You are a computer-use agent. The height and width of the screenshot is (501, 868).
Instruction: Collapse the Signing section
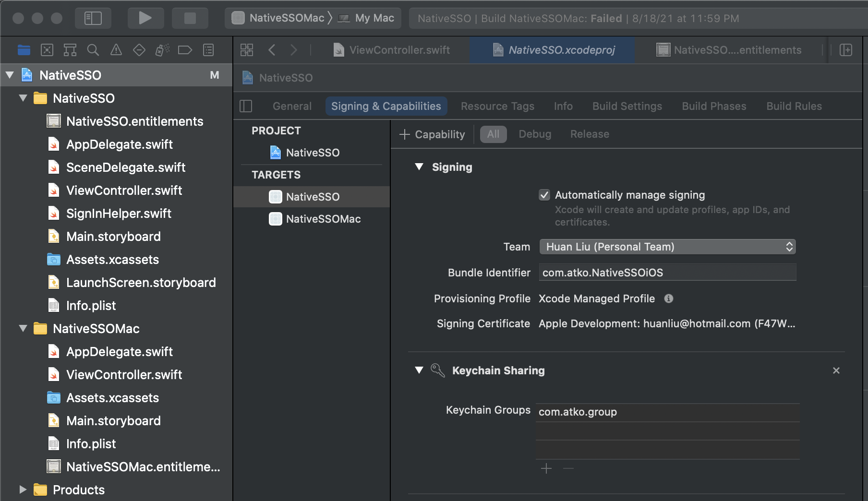(419, 167)
